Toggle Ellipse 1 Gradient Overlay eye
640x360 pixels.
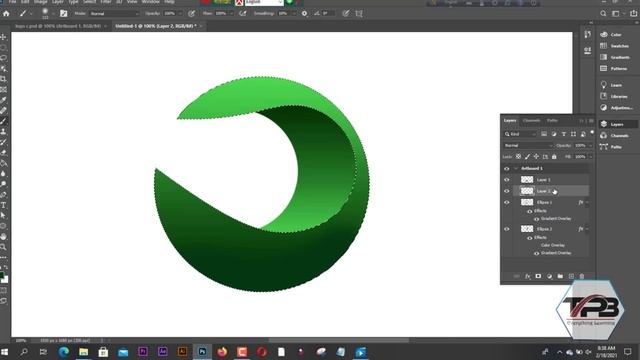click(x=536, y=219)
